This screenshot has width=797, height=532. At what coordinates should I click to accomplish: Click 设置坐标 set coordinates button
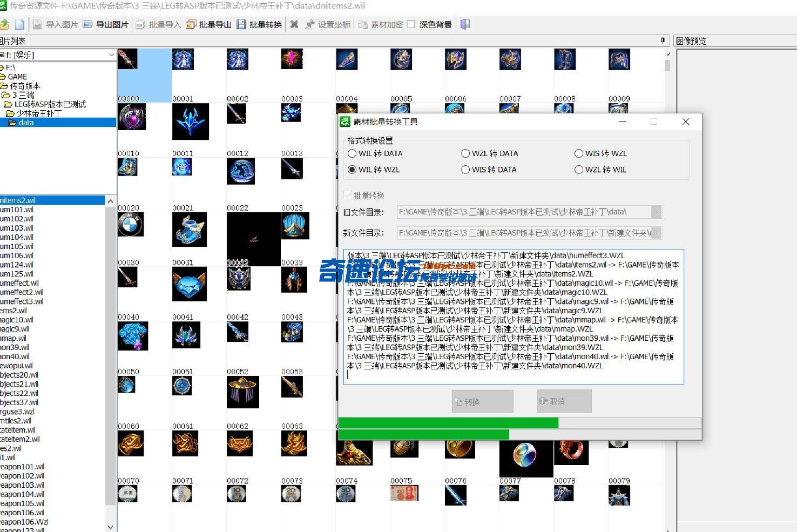pos(328,24)
